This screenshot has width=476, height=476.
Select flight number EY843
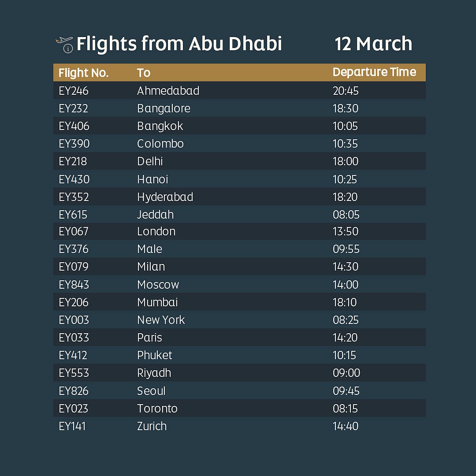tap(74, 285)
